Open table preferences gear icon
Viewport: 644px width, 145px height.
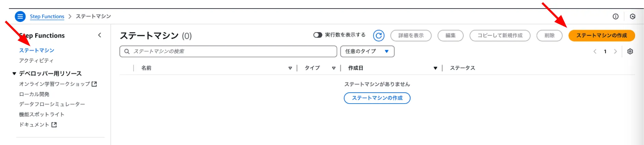630,51
